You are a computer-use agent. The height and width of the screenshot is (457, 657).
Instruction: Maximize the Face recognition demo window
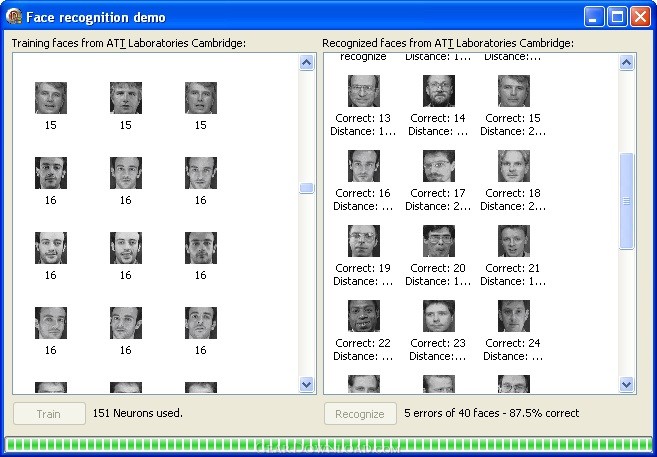tap(617, 17)
